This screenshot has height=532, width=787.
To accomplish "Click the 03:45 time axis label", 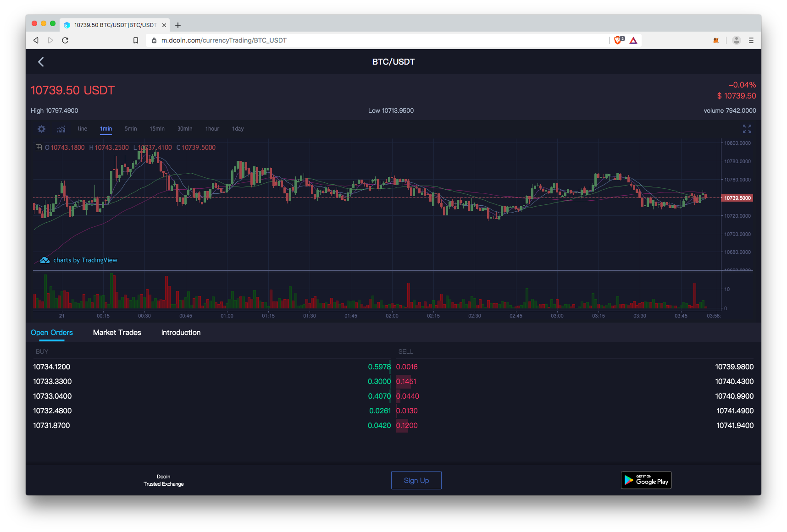I will coord(681,316).
